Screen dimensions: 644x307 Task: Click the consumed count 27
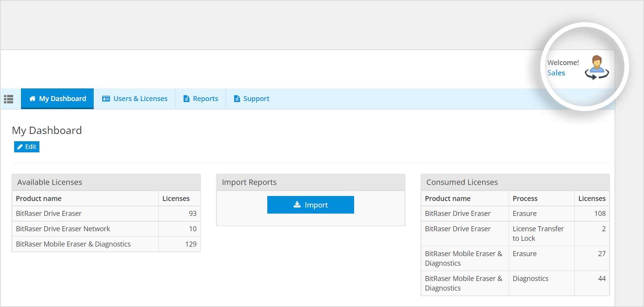(602, 253)
